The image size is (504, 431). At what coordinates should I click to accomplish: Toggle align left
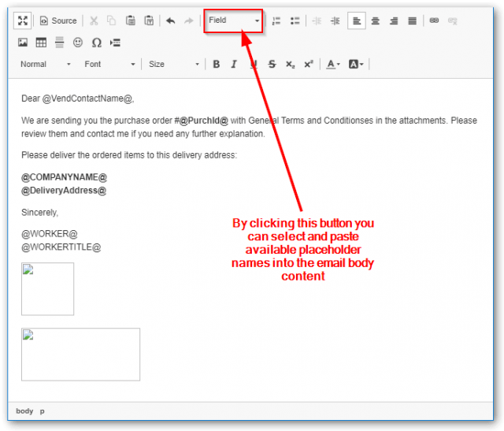pos(357,21)
